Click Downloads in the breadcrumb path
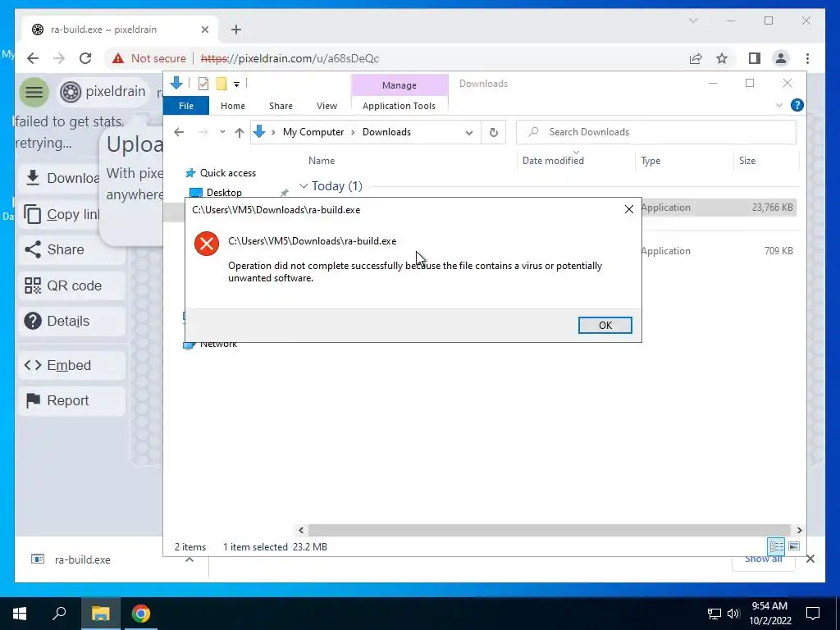Viewport: 840px width, 630px height. [386, 132]
